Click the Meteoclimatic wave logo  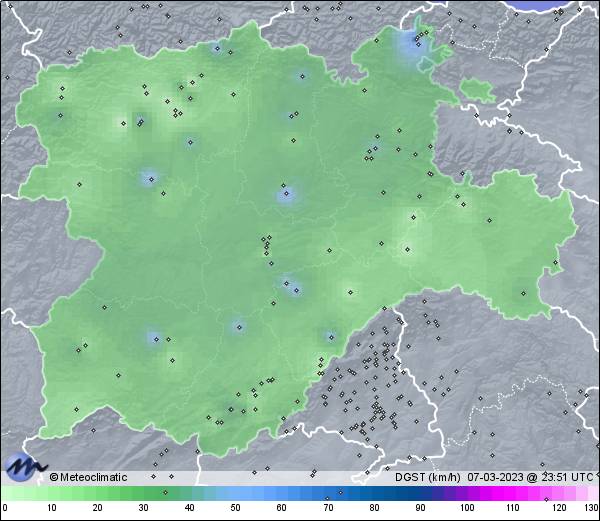click(x=24, y=466)
